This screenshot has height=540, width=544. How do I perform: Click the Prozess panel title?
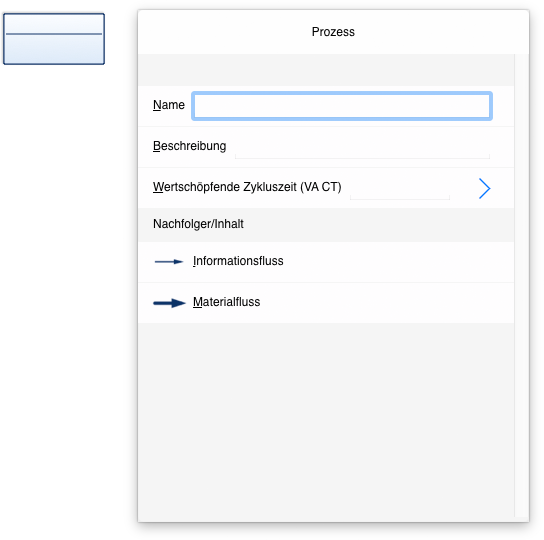(x=333, y=32)
